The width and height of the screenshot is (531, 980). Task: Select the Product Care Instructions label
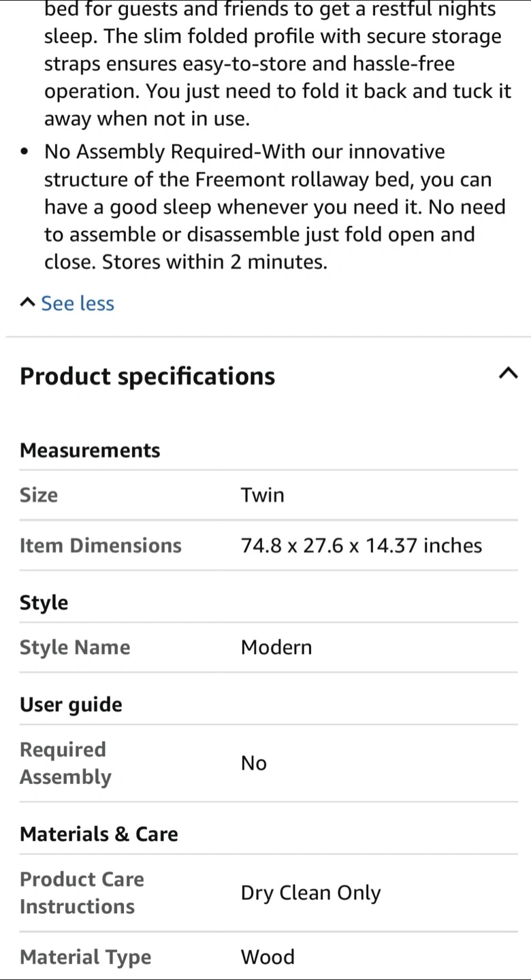82,892
